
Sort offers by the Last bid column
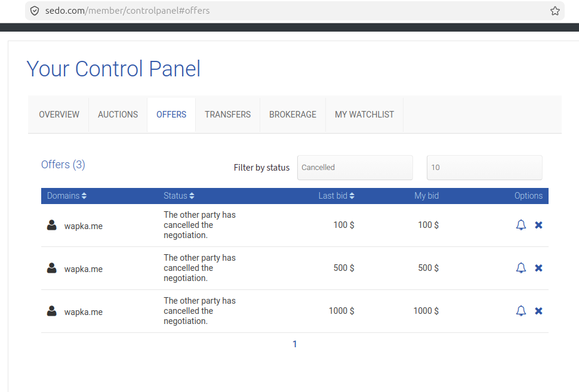(x=337, y=196)
